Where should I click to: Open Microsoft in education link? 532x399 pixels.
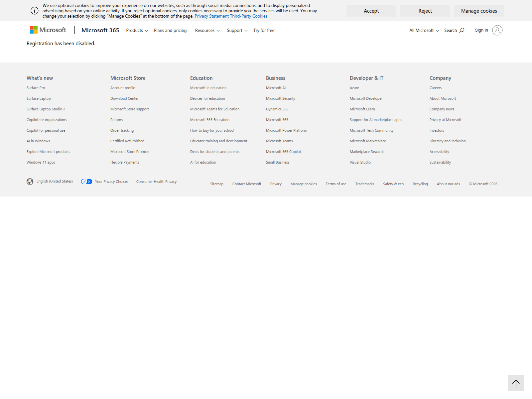click(x=208, y=88)
